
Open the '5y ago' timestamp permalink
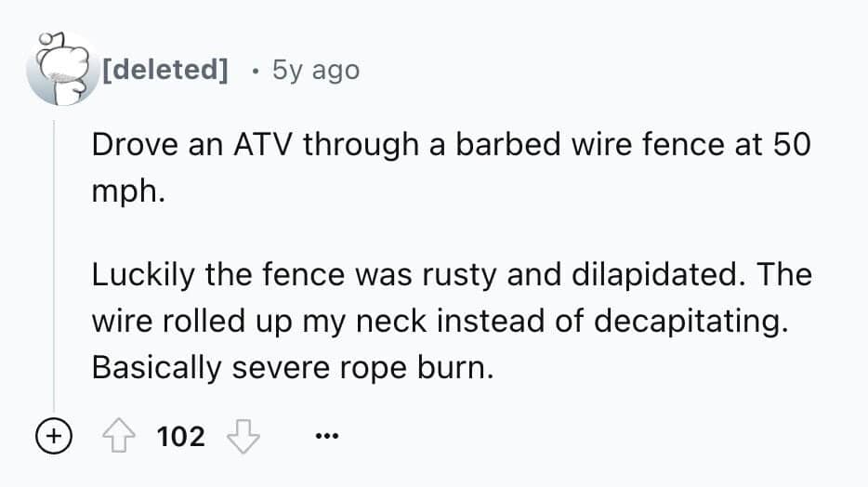pyautogui.click(x=315, y=70)
